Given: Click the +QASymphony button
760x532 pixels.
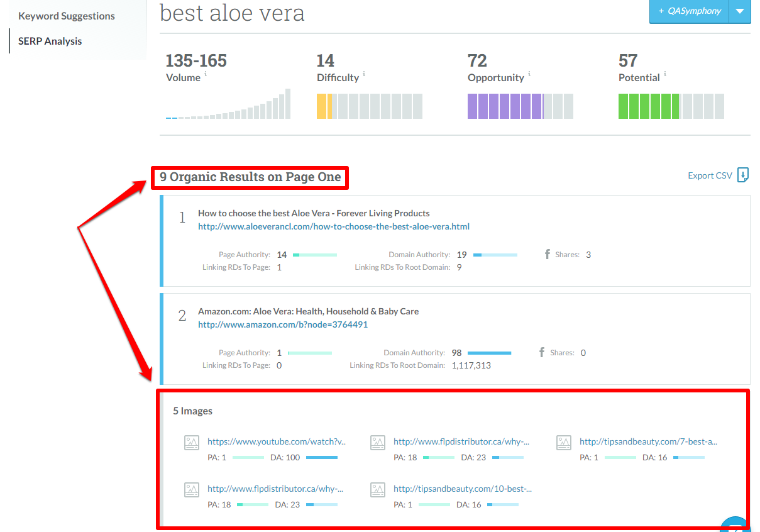Looking at the screenshot, I should pos(689,11).
